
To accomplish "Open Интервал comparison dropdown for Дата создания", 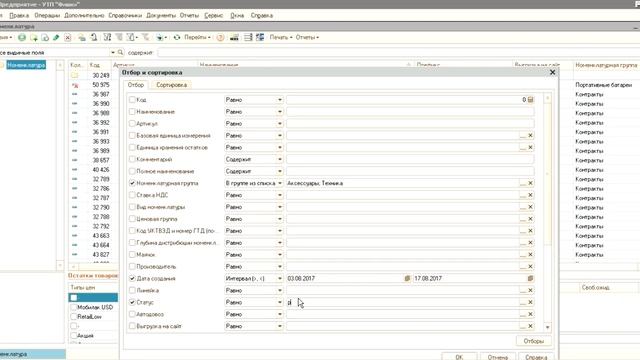I will tap(280, 278).
